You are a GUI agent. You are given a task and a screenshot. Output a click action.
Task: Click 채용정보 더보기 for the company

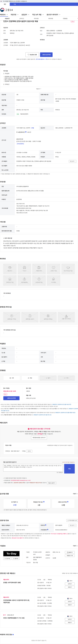coord(70,556)
